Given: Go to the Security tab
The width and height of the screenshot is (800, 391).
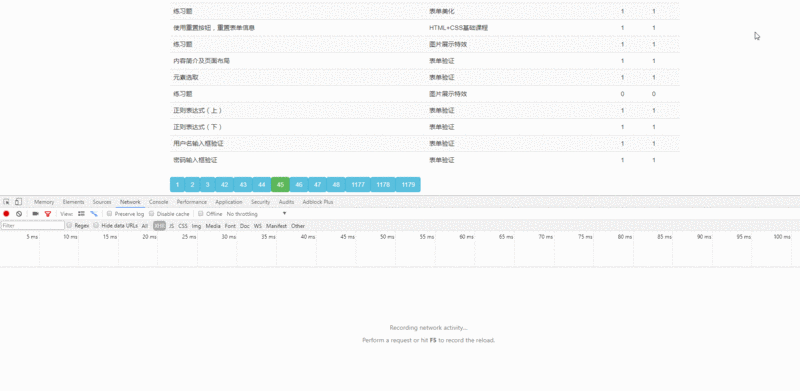Looking at the screenshot, I should coord(260,202).
